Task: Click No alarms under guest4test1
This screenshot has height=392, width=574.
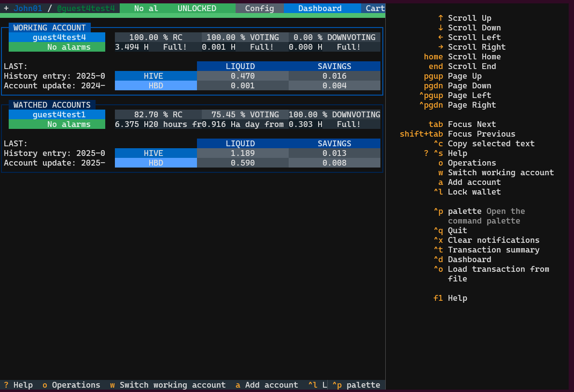Action: pyautogui.click(x=57, y=124)
